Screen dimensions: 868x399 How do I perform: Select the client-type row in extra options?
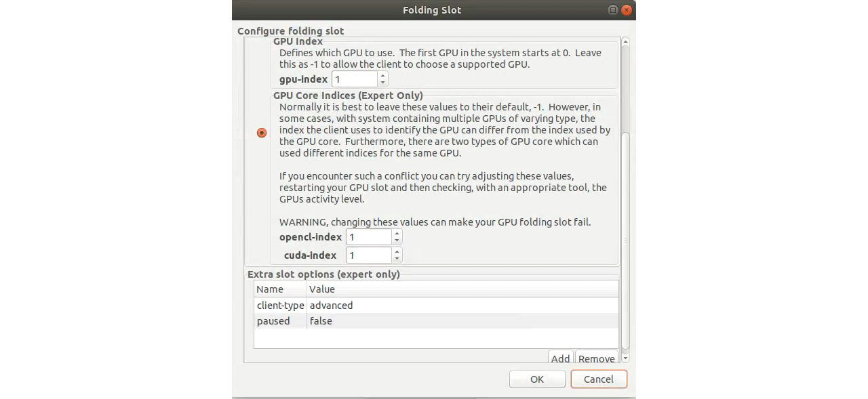click(436, 306)
